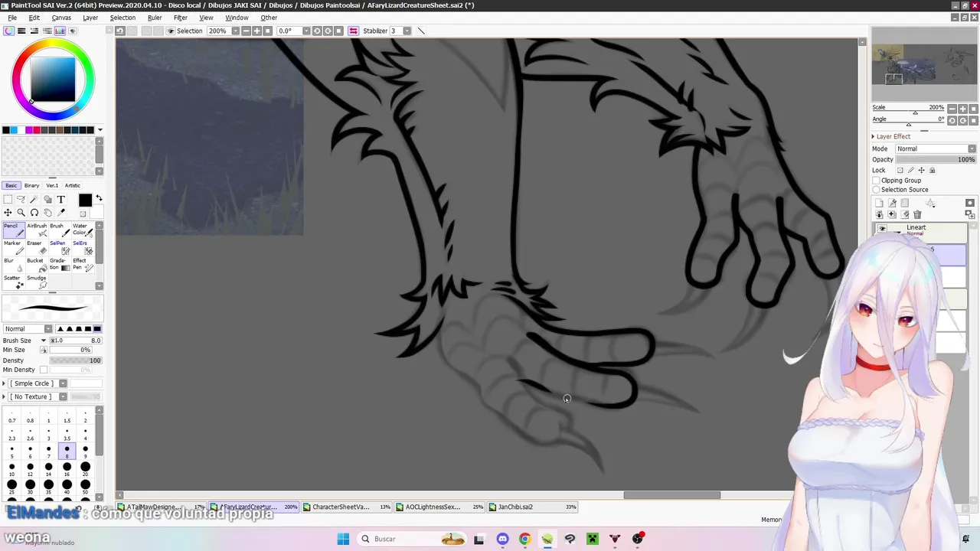Open the Filter menu

tap(181, 18)
